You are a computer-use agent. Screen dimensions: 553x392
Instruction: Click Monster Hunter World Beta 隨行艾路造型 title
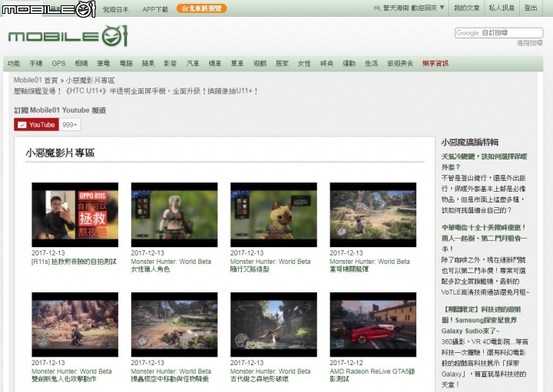pos(270,265)
